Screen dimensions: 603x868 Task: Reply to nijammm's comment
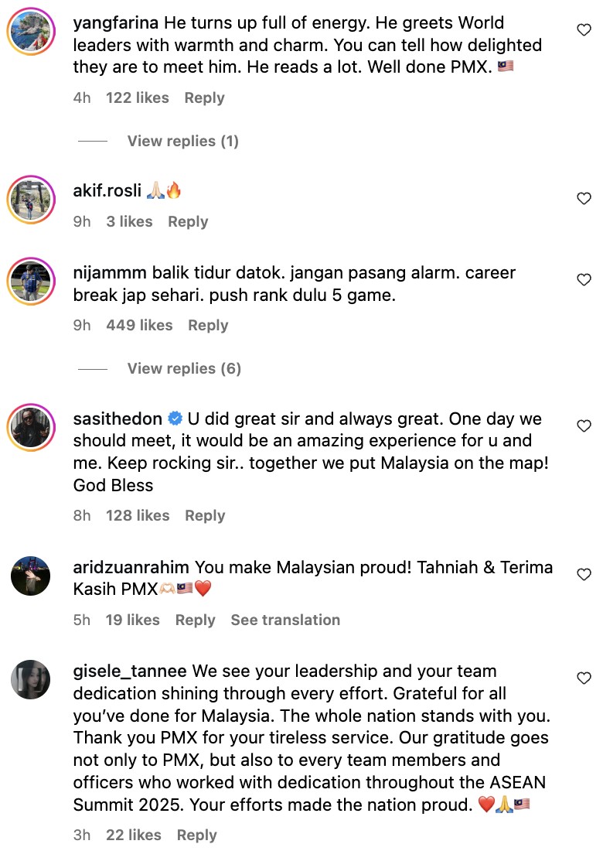pyautogui.click(x=208, y=326)
